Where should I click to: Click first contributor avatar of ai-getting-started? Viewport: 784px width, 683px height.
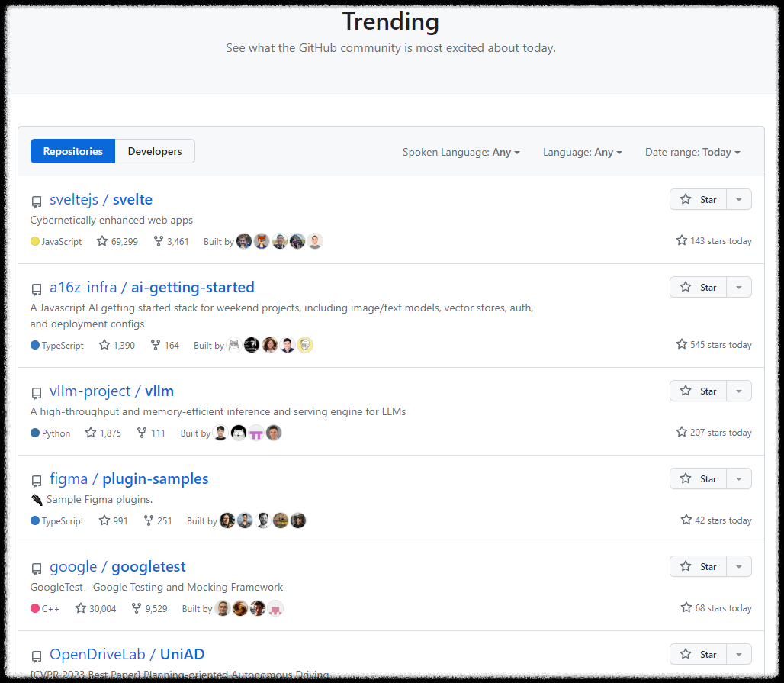click(234, 345)
